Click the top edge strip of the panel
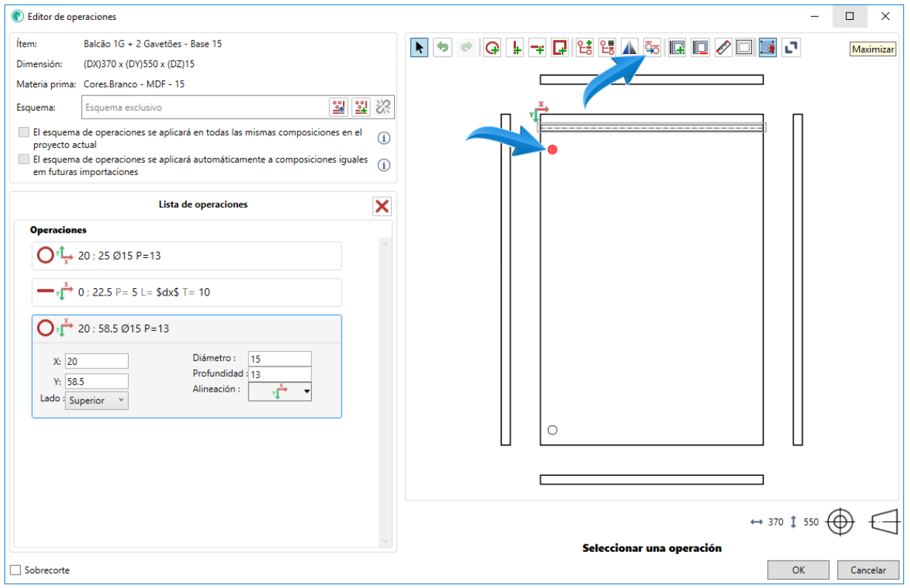 point(651,80)
